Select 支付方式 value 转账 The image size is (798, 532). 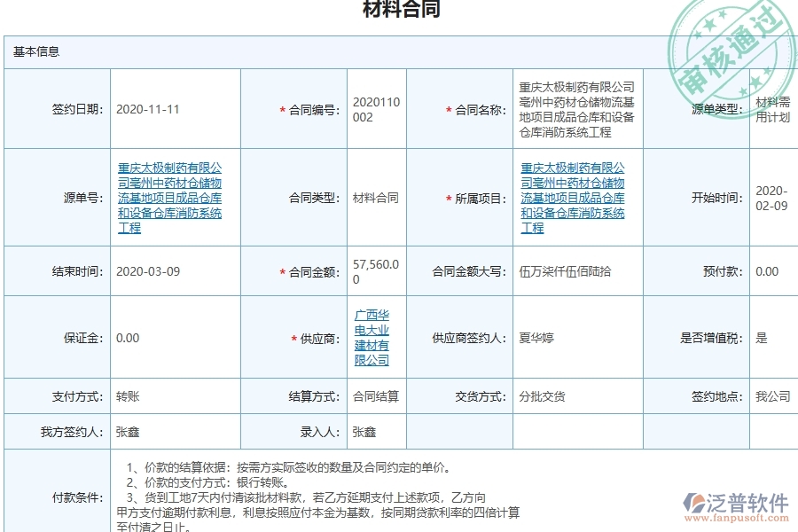point(128,395)
